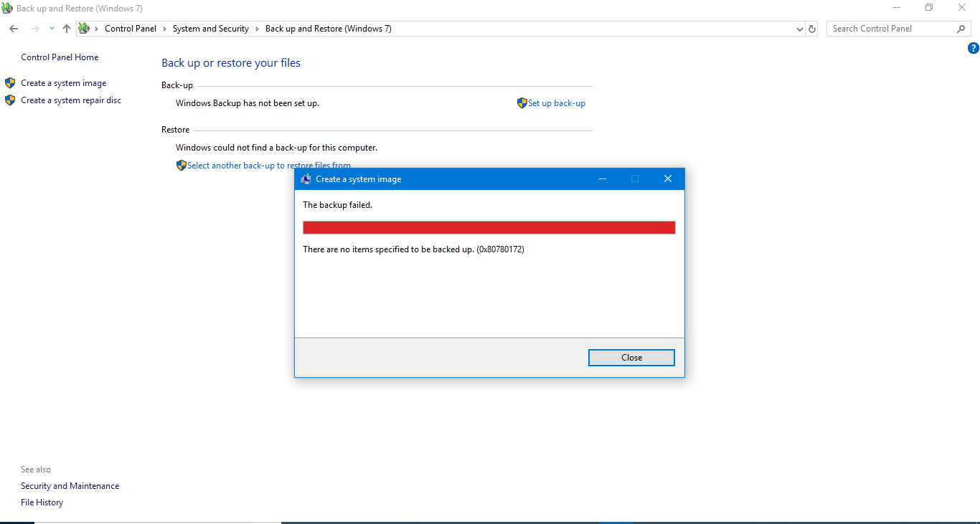Image resolution: width=980 pixels, height=524 pixels.
Task: Click shield icon beside Select another back-up
Action: coord(182,166)
